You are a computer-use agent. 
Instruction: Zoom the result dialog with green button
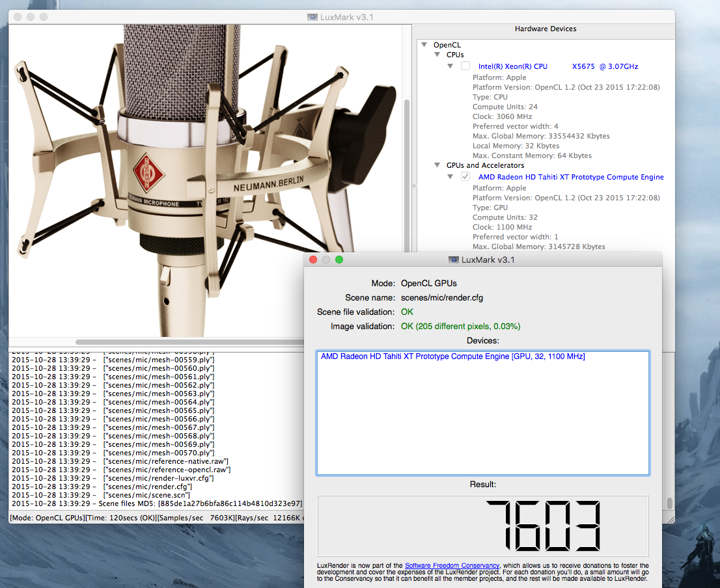tap(339, 260)
